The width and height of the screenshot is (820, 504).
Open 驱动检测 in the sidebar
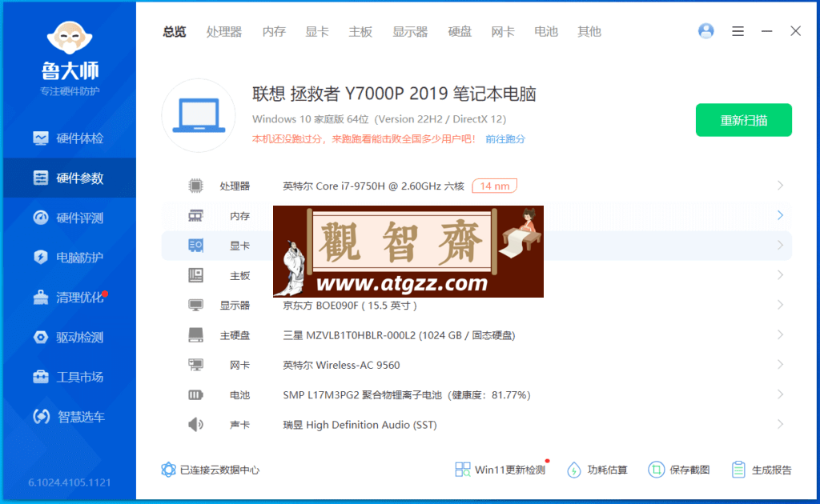pyautogui.click(x=69, y=337)
